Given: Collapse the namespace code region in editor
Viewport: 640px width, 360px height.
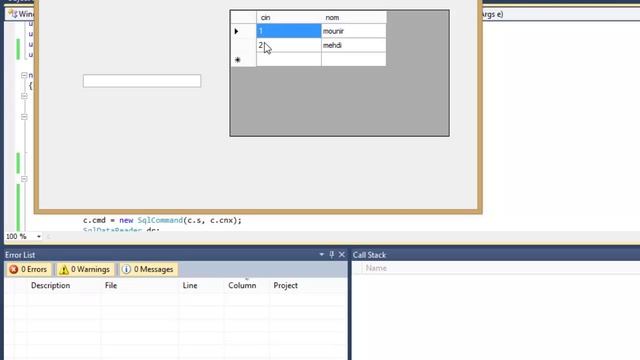Looking at the screenshot, I should click(x=24, y=75).
